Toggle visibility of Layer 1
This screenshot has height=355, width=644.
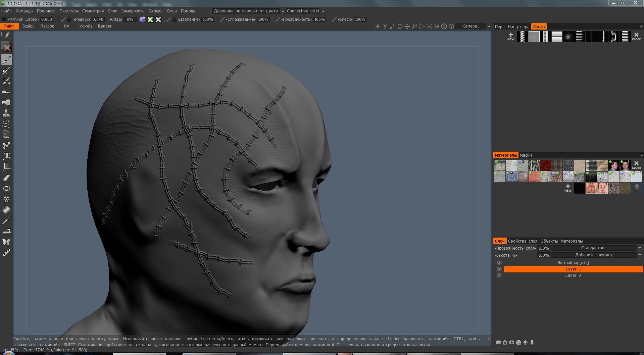tap(499, 269)
